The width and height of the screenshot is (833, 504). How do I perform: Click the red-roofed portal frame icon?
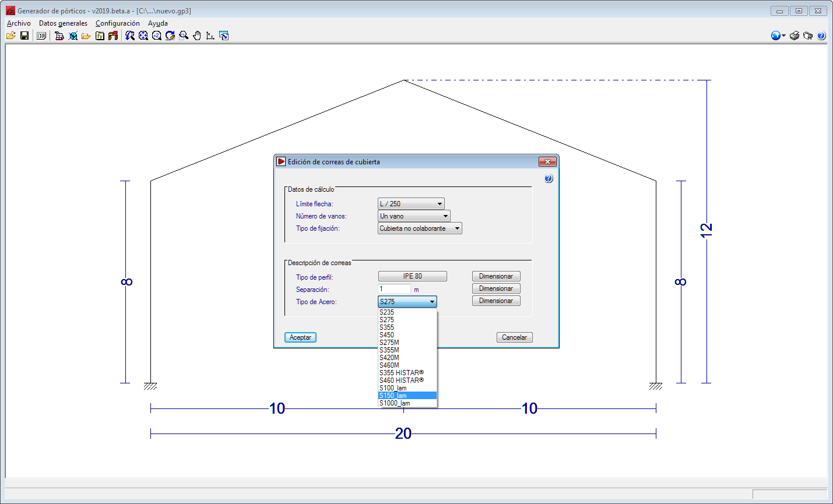click(113, 36)
